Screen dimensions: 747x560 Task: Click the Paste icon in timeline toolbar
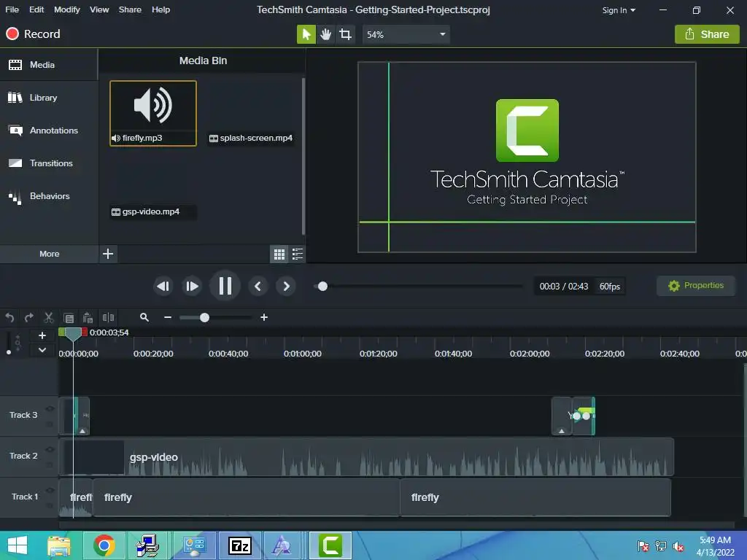pos(88,318)
